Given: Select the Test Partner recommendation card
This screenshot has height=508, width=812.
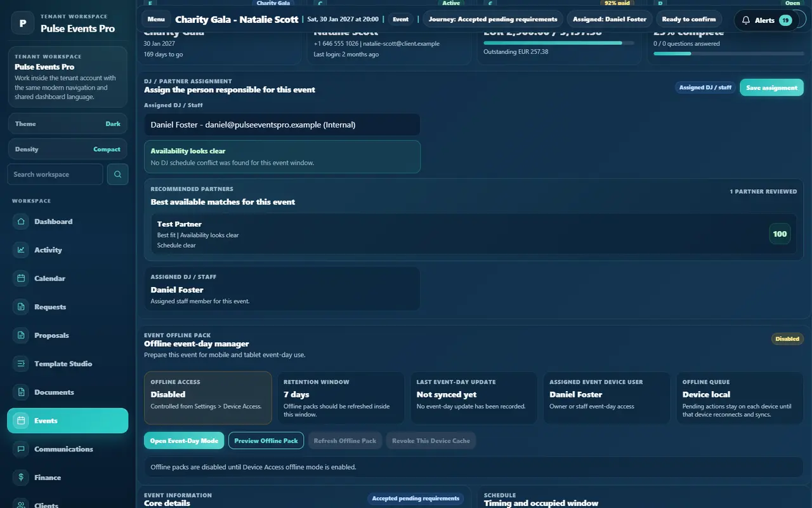Looking at the screenshot, I should point(473,234).
